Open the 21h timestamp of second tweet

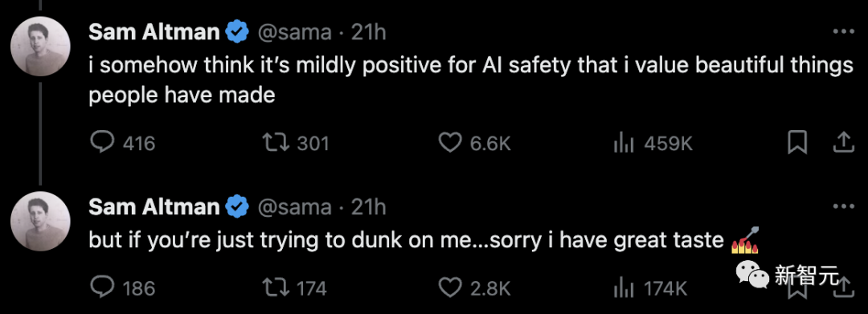(x=369, y=206)
